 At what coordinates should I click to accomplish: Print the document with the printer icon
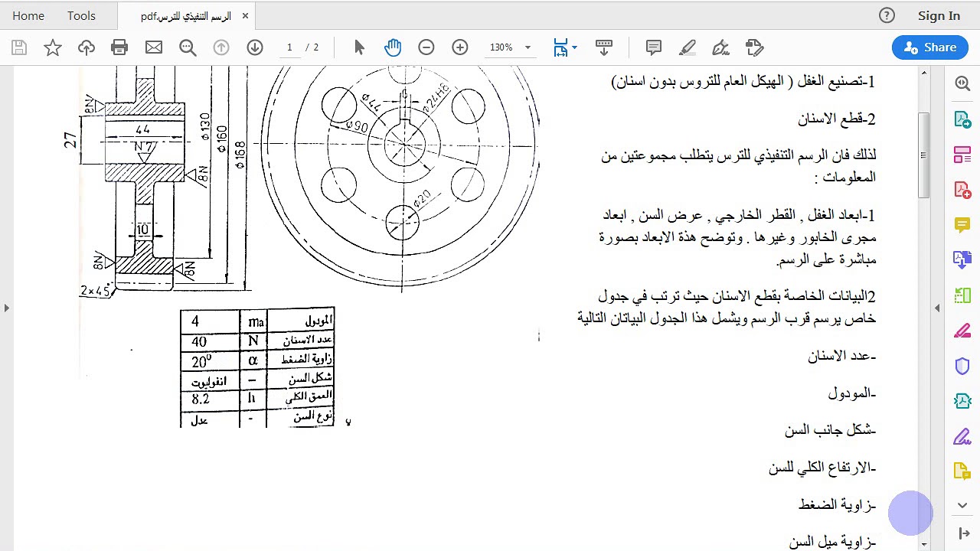click(x=119, y=47)
